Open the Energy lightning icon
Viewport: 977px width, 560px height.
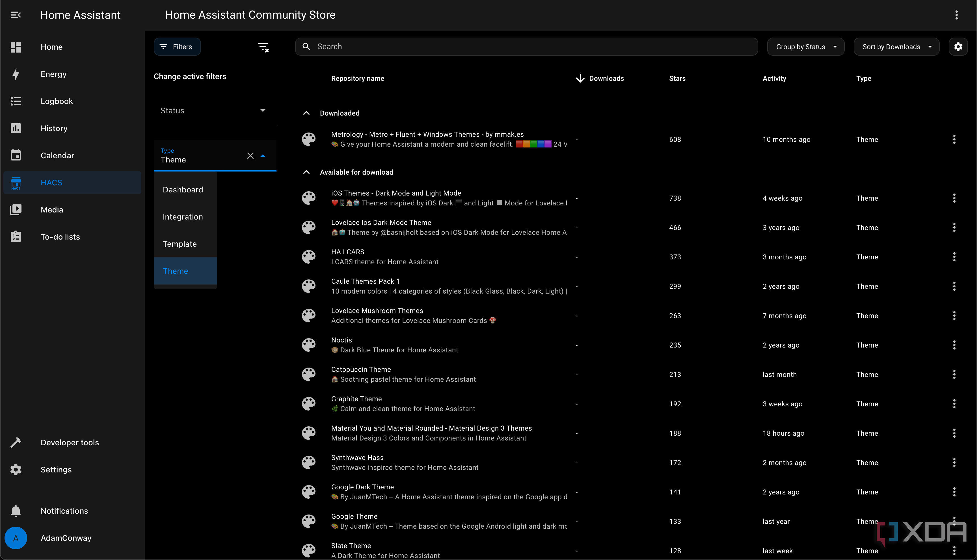[16, 74]
